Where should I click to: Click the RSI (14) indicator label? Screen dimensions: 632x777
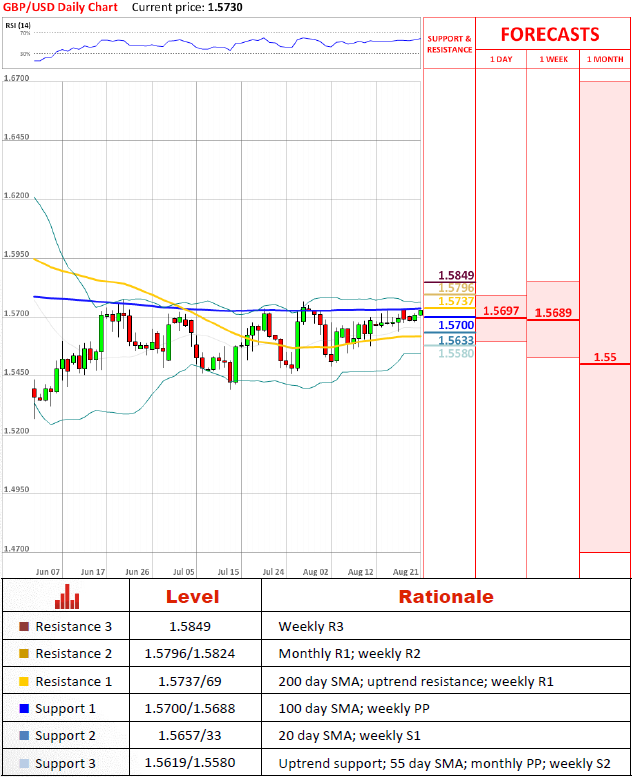18,24
